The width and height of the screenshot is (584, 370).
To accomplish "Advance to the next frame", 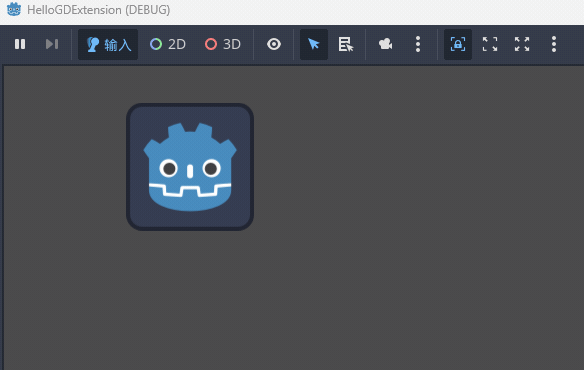I will click(x=52, y=44).
